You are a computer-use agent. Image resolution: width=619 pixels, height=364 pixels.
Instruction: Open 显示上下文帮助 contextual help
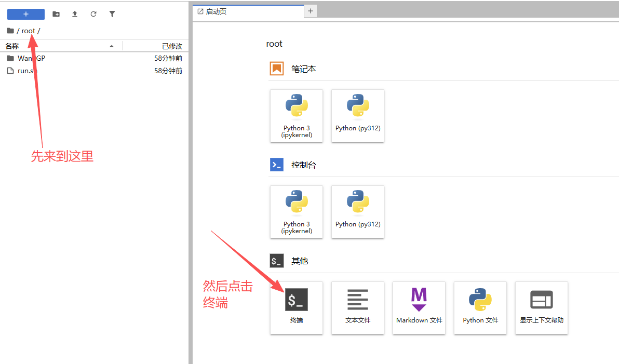pyautogui.click(x=542, y=308)
